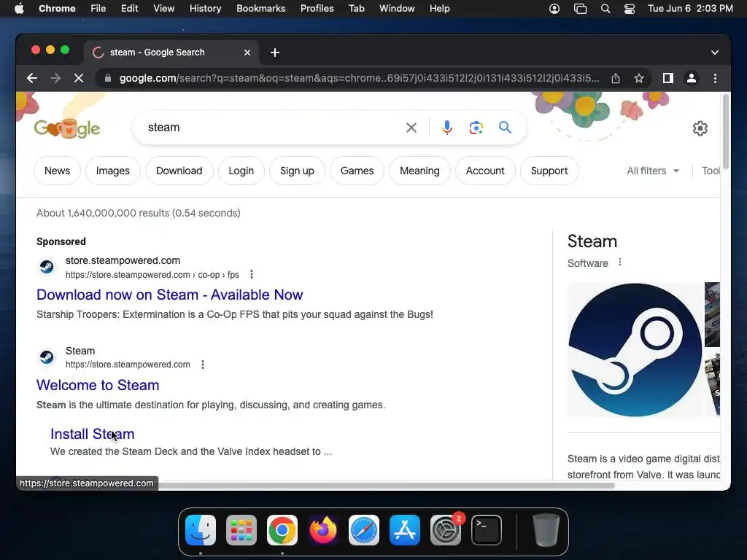Open Trash in the dock

(x=546, y=530)
